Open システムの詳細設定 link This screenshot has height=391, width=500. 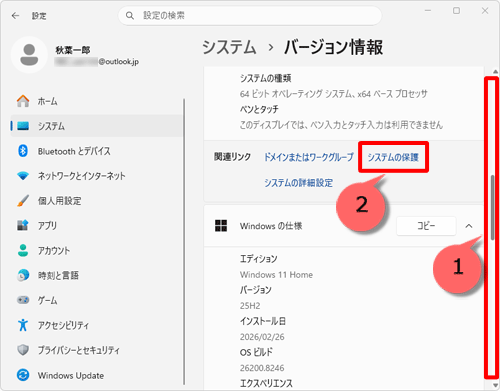pos(298,183)
